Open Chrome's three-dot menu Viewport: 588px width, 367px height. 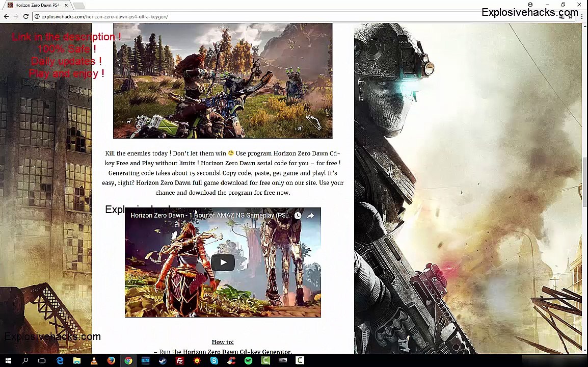pos(582,16)
